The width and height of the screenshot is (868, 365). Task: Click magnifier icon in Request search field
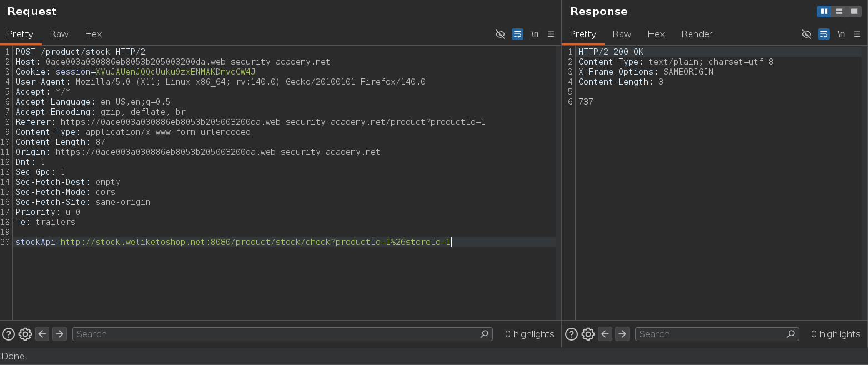click(484, 334)
